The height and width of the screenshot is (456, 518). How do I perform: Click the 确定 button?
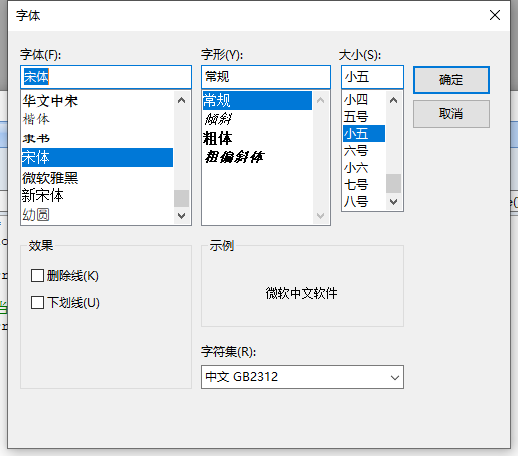pos(451,80)
